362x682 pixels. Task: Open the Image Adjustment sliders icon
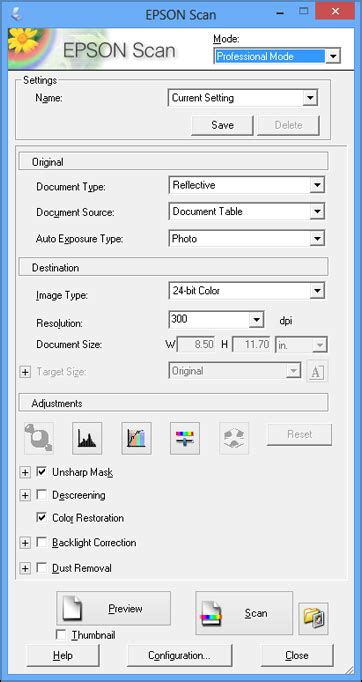(185, 438)
